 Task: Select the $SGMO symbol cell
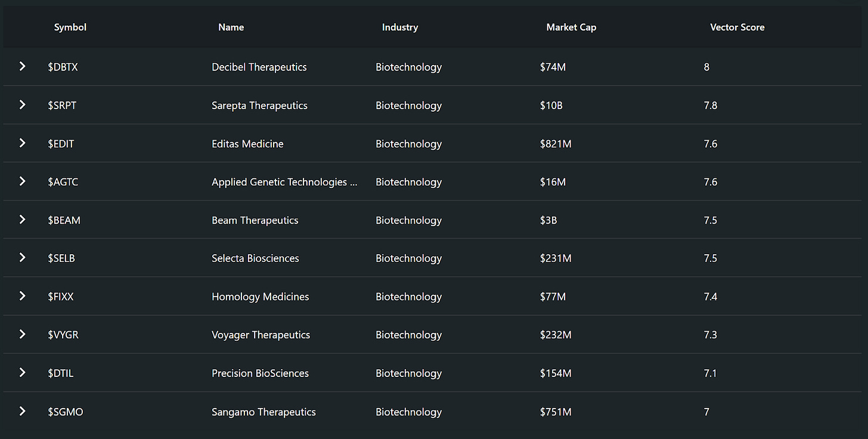coord(66,412)
